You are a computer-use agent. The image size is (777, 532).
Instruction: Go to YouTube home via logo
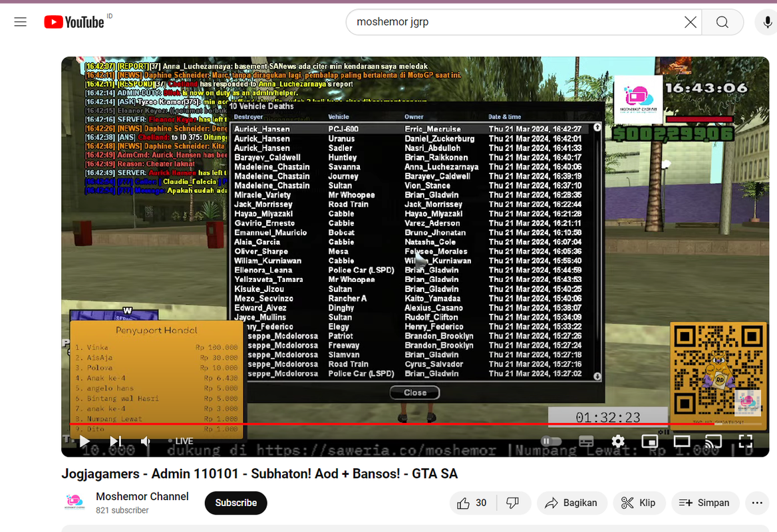point(74,22)
